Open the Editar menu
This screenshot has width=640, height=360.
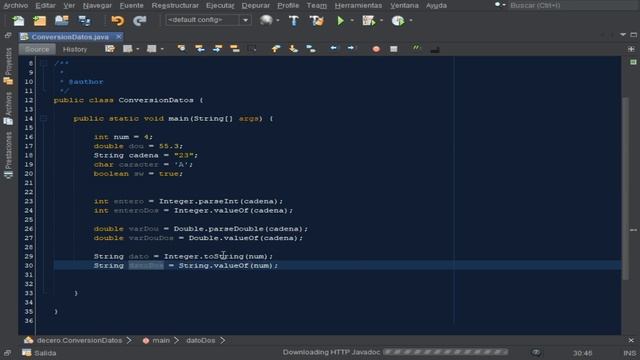45,5
